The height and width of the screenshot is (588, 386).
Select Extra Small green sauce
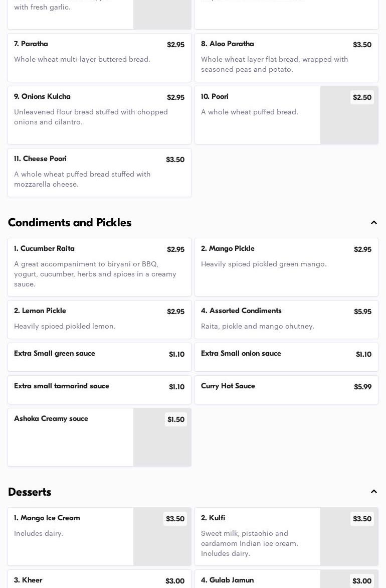click(x=99, y=357)
